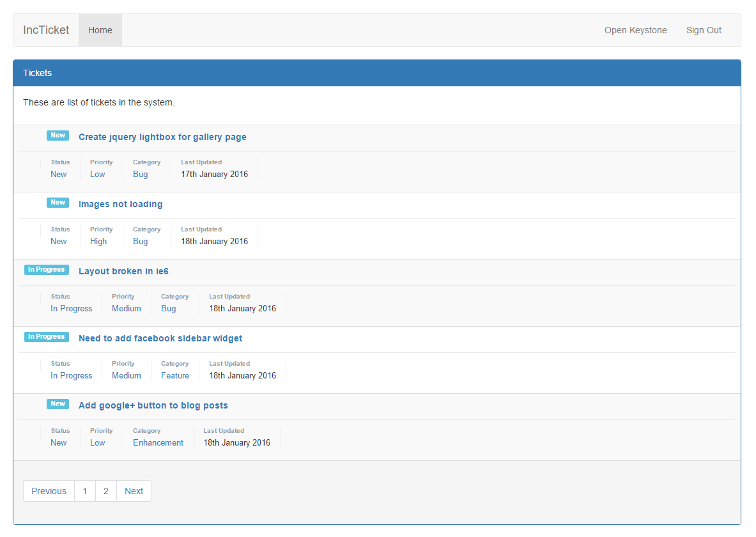756x537 pixels.
Task: Click the In Progress badge on ie6 ticket
Action: point(46,269)
